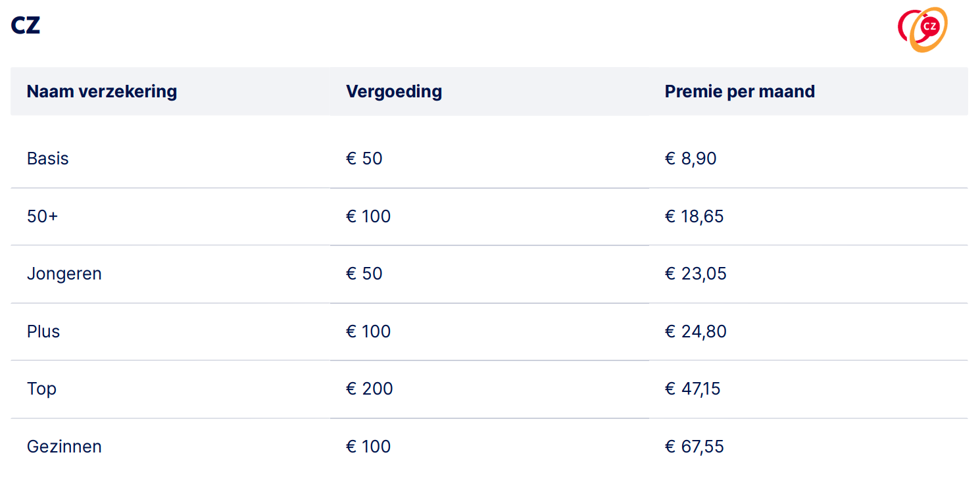Viewport: 980px width, 488px height.
Task: Click the € 47,15 monthly premium
Action: point(693,389)
